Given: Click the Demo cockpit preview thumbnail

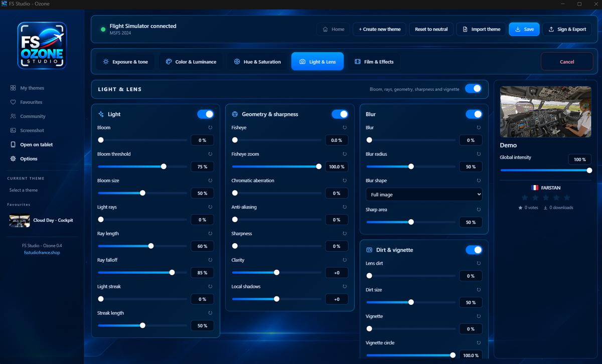Looking at the screenshot, I should point(546,111).
